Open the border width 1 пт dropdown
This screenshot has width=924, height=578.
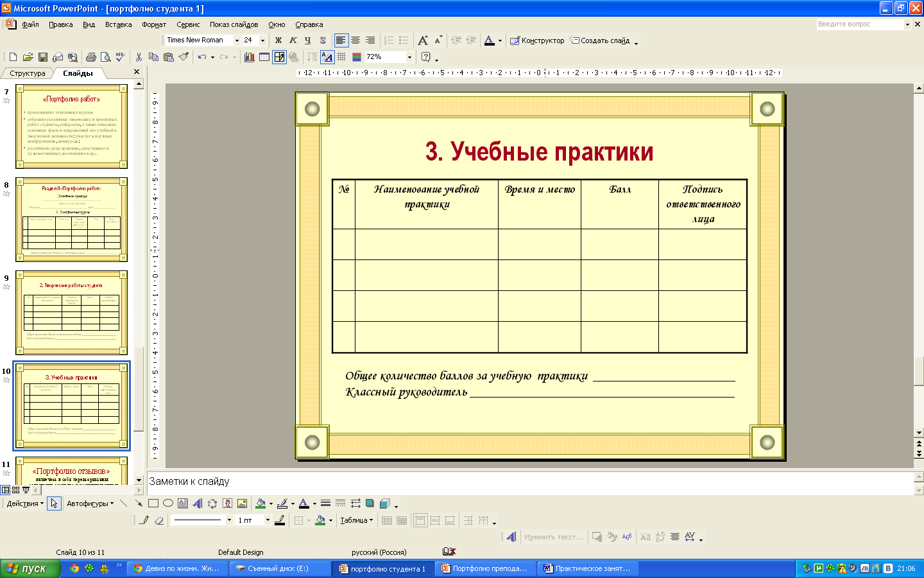(x=268, y=520)
